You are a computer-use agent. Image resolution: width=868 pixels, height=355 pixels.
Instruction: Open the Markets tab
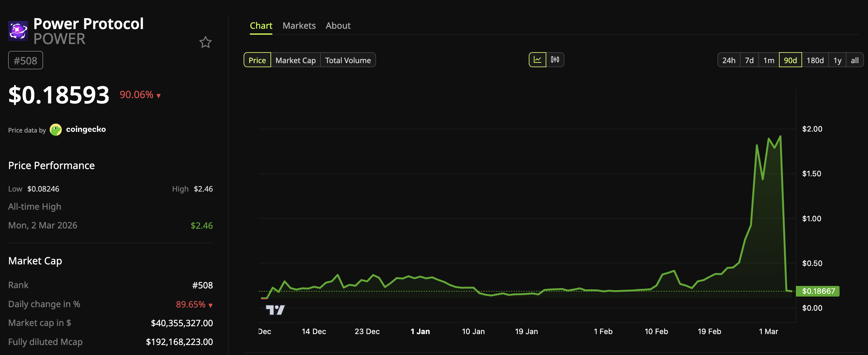(x=299, y=26)
